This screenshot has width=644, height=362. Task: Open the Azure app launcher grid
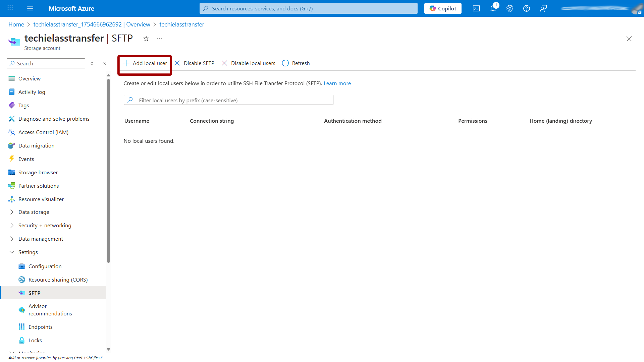pos(10,8)
